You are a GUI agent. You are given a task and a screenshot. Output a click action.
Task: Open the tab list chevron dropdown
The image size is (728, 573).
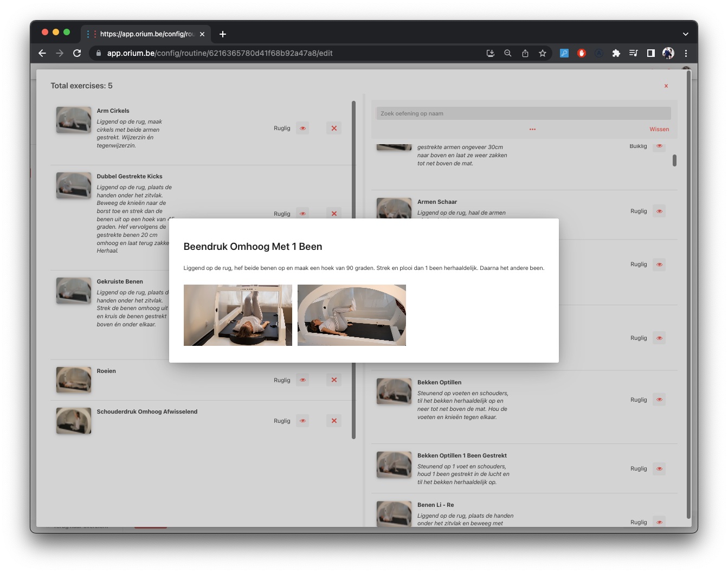tap(685, 34)
